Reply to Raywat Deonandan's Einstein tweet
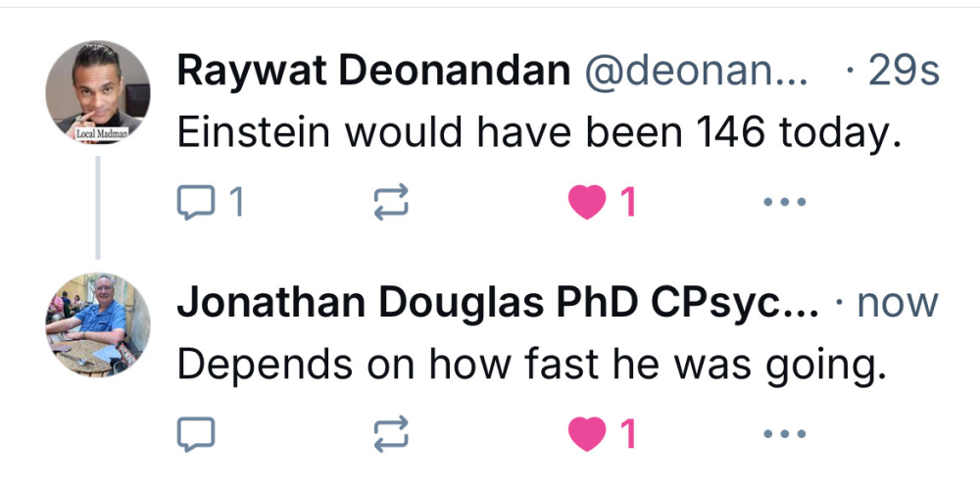This screenshot has height=490, width=980. 194,203
